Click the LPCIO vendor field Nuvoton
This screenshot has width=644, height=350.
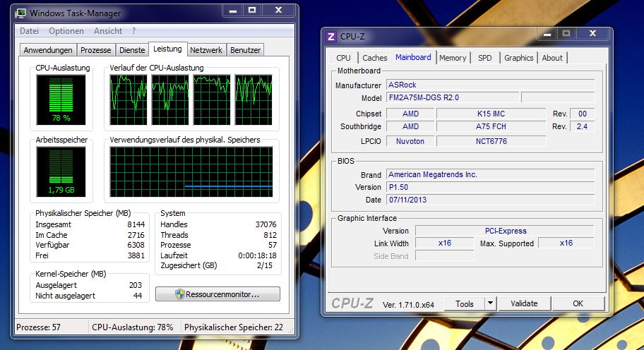coord(410,141)
